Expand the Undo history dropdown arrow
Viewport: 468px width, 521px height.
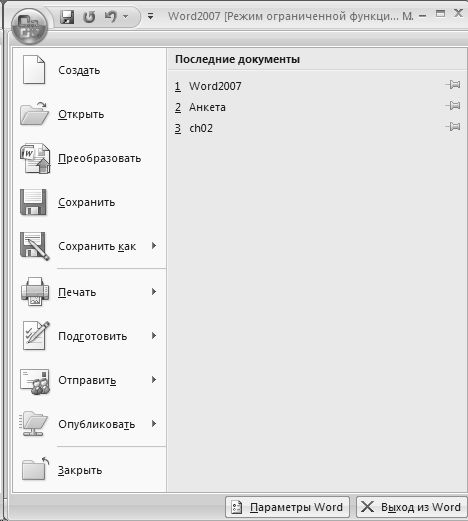coord(126,16)
